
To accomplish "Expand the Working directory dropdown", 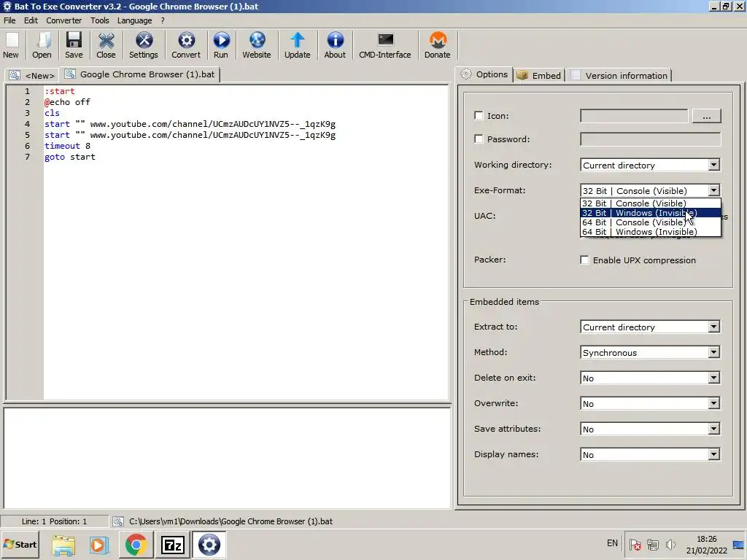I will [x=713, y=166].
